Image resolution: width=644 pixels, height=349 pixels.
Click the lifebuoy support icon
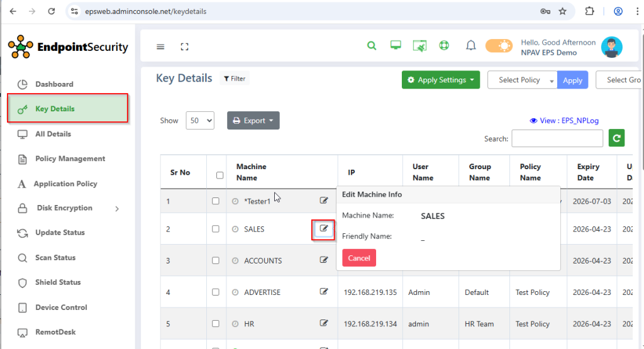pos(444,46)
